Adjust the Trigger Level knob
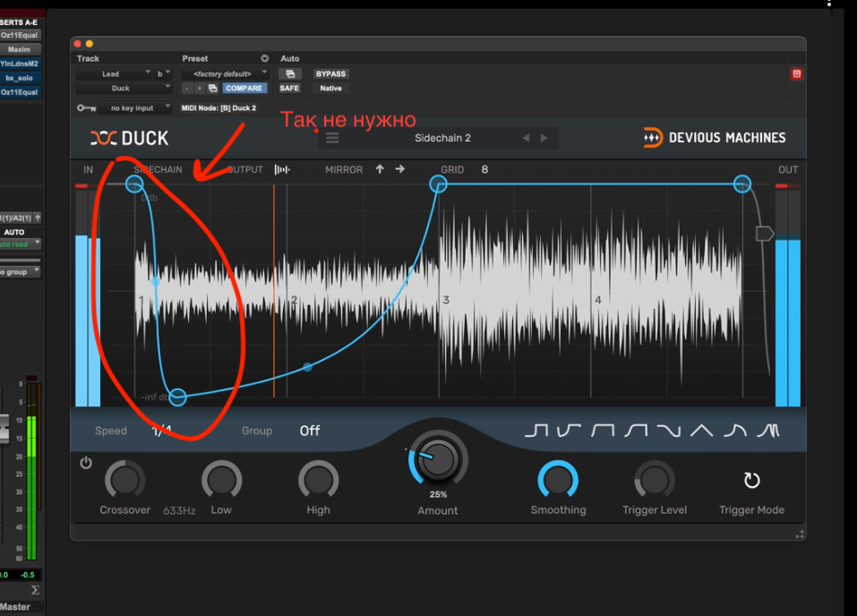The height and width of the screenshot is (616, 857). [x=655, y=481]
